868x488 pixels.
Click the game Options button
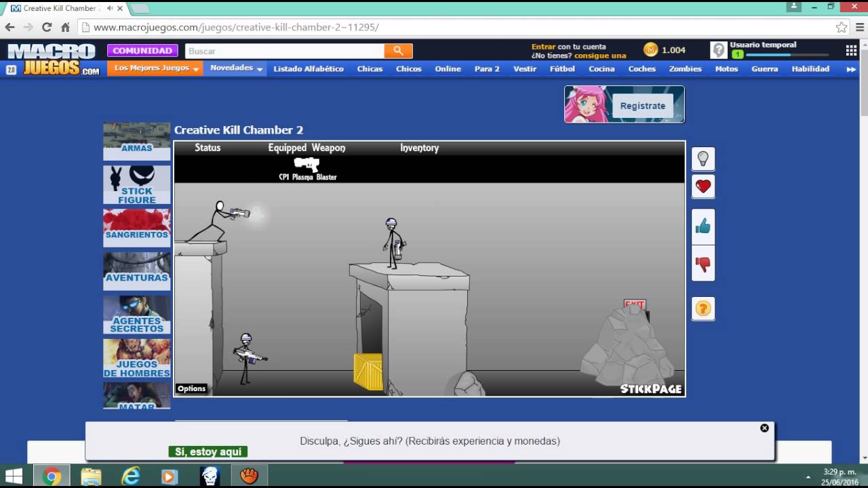(191, 388)
